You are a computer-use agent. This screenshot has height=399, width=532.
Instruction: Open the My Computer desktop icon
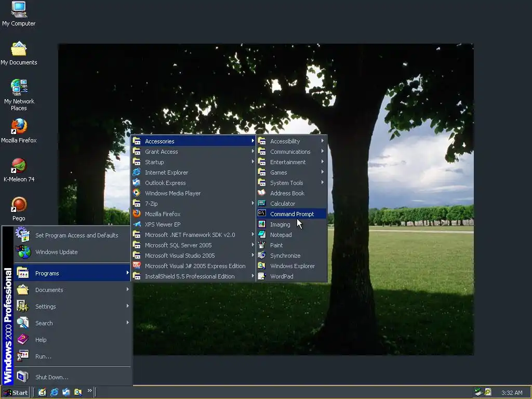[19, 14]
